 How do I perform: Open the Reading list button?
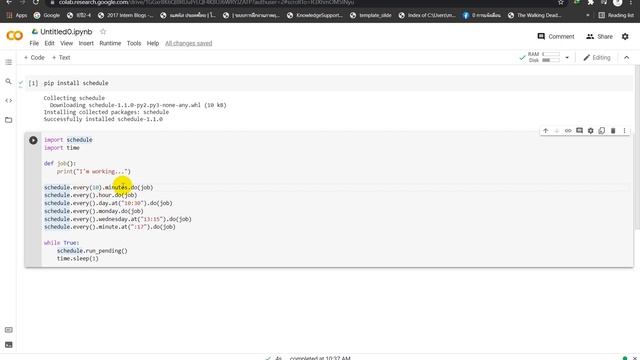tap(616, 15)
